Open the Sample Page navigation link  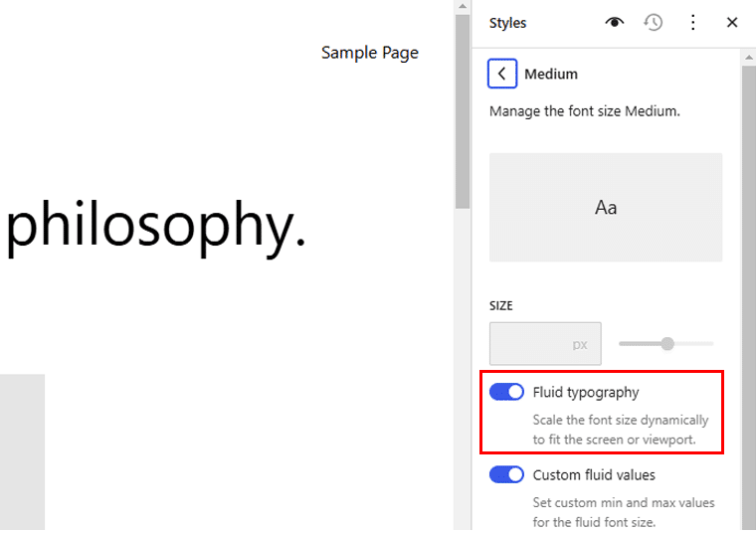point(370,53)
